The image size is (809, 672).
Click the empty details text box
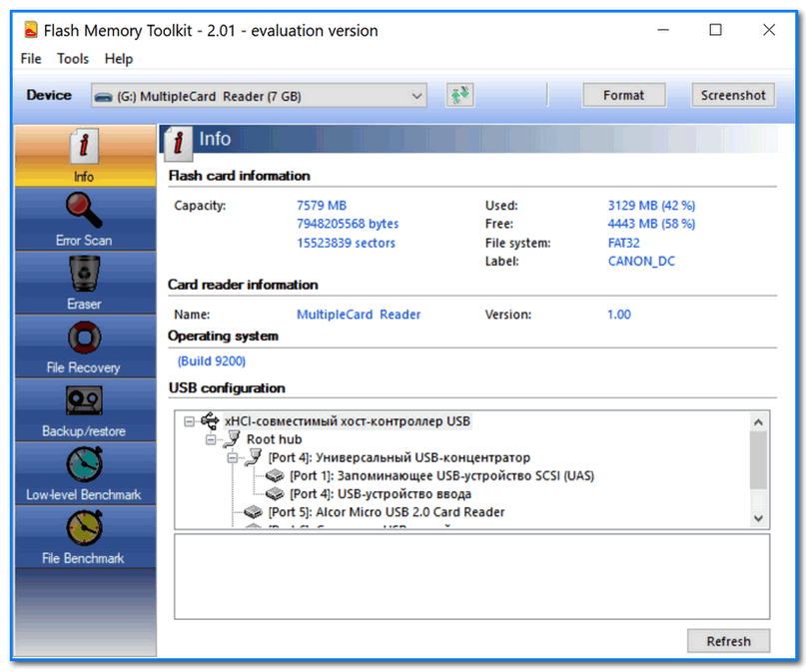click(471, 576)
